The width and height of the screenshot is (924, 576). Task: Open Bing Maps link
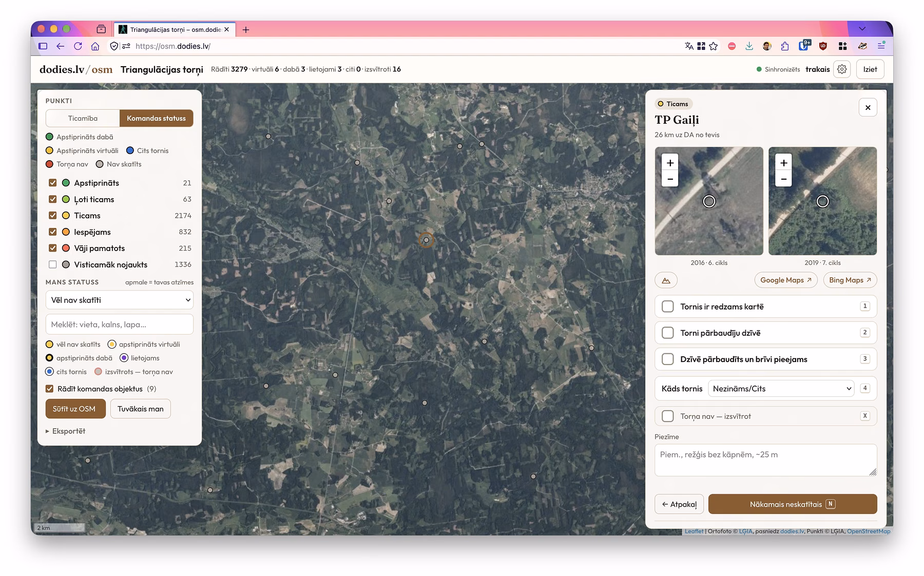click(x=850, y=280)
